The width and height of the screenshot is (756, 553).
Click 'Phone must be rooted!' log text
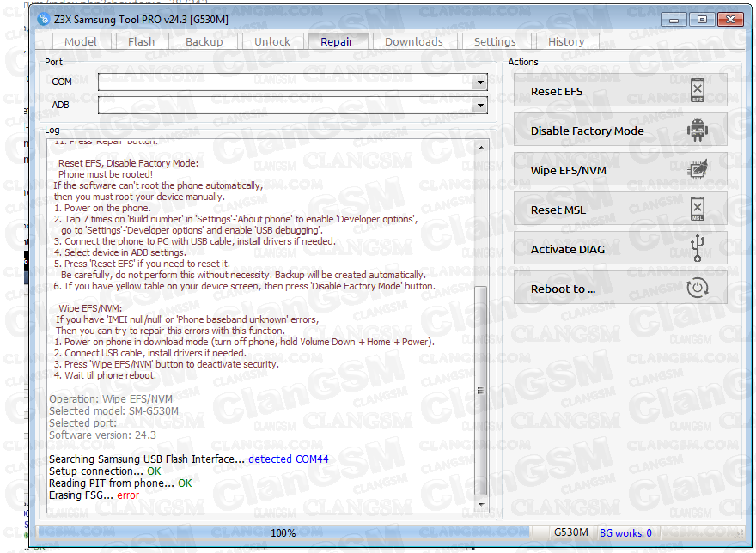click(106, 174)
